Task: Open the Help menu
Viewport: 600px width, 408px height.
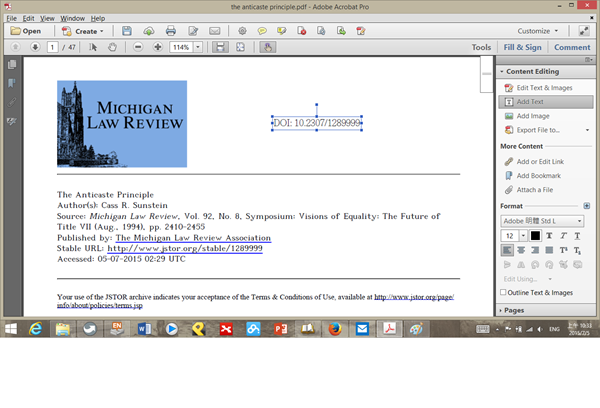Action: tap(98, 18)
